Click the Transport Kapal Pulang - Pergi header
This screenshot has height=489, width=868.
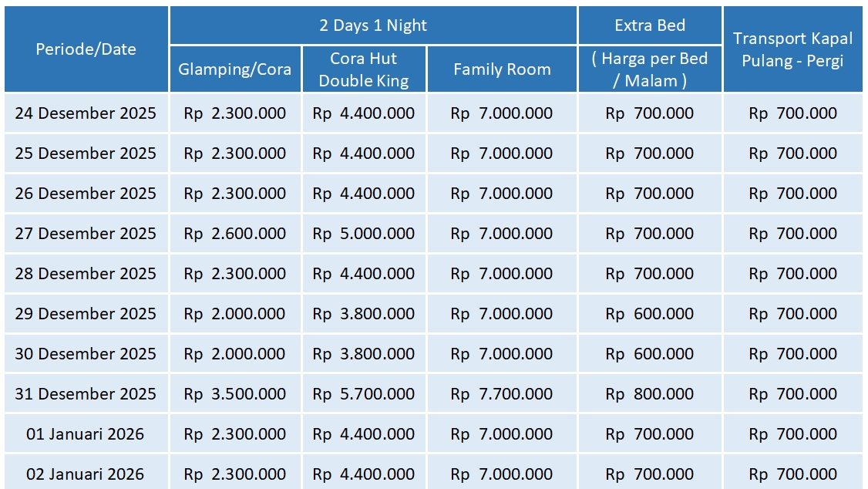click(x=792, y=49)
